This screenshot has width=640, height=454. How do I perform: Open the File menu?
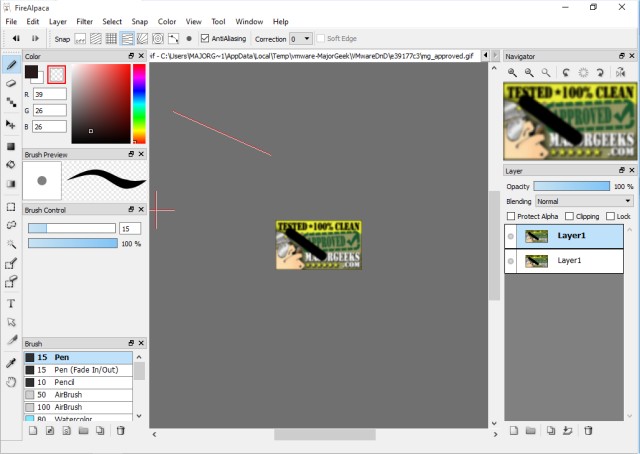point(11,22)
